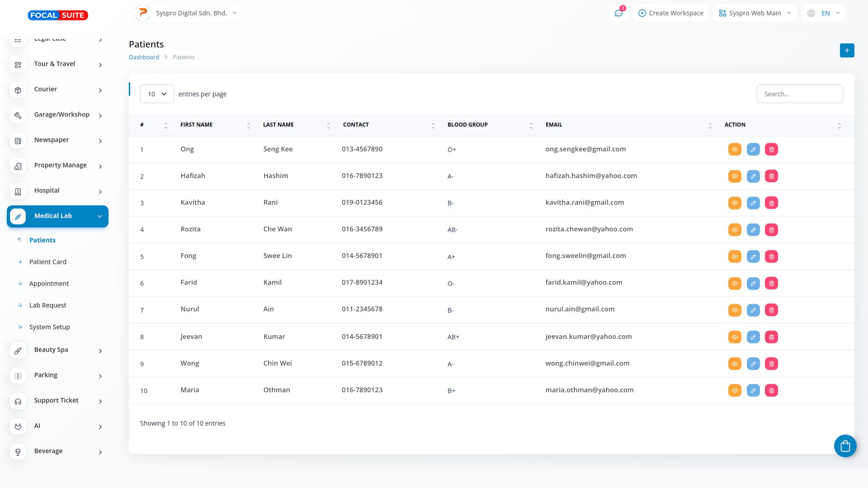The height and width of the screenshot is (488, 868).
Task: View Kavitha's details with eye icon
Action: tap(735, 203)
